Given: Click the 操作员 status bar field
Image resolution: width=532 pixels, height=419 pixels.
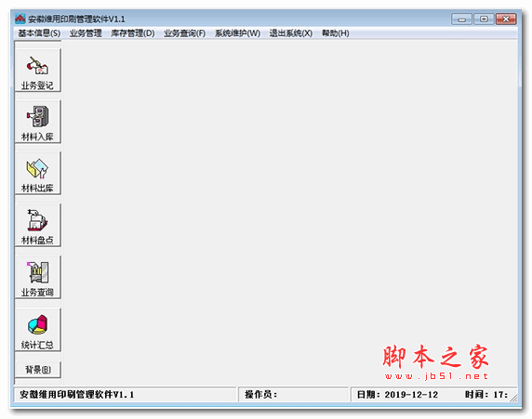Looking at the screenshot, I should point(294,395).
